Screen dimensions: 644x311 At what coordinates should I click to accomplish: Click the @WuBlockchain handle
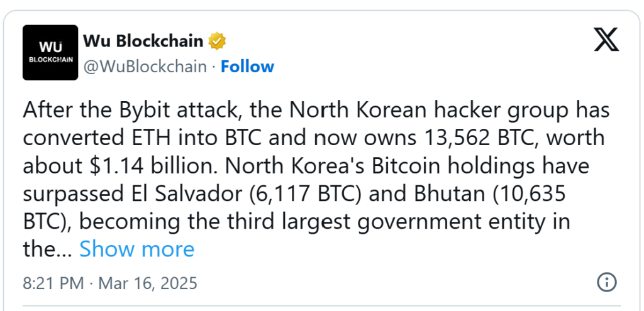[x=145, y=67]
